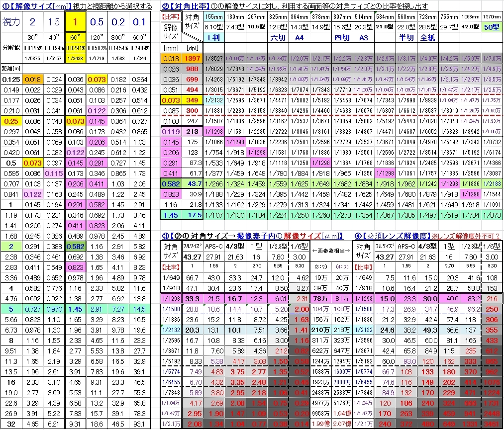The image size is (504, 430).
Task: Click the 78万 pixel count cell
Action: 320,299
